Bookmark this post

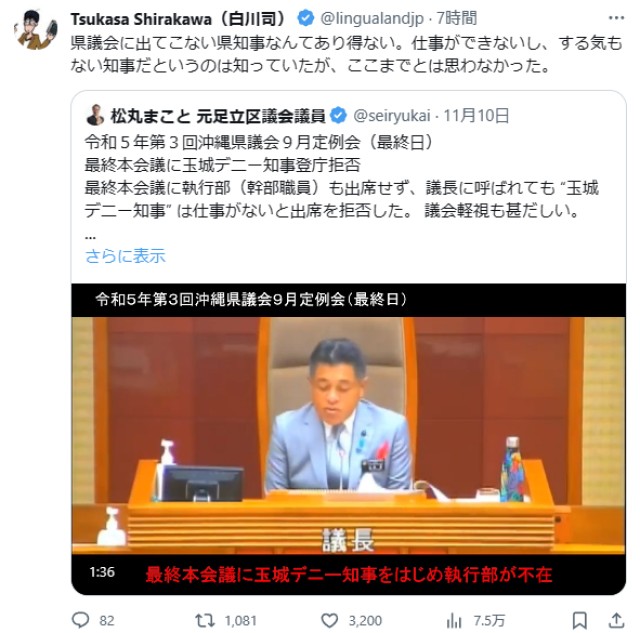(x=580, y=620)
